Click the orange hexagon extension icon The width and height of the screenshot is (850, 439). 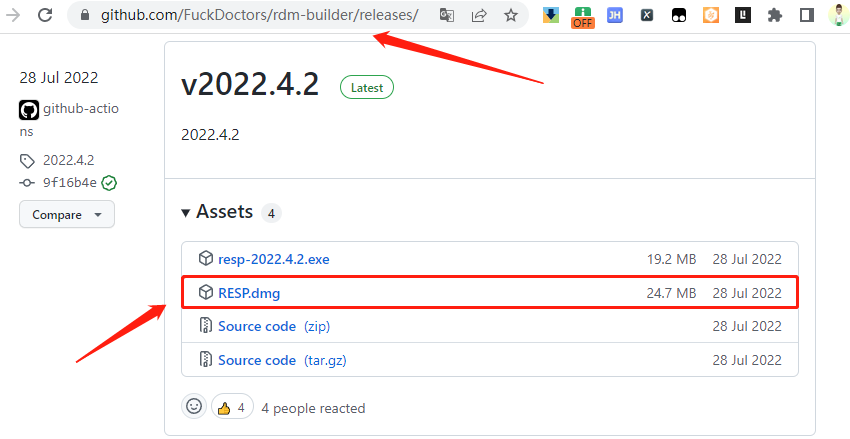pos(711,15)
